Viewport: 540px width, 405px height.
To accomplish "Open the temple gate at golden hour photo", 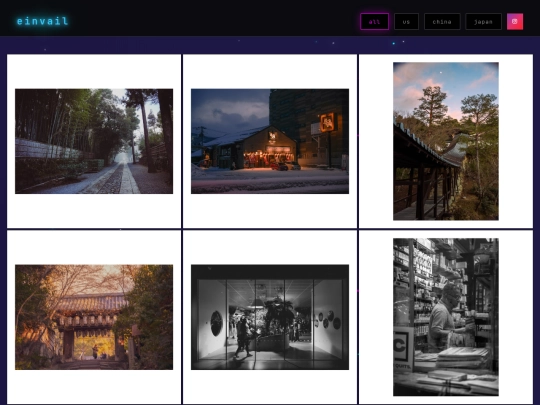I will pyautogui.click(x=94, y=317).
